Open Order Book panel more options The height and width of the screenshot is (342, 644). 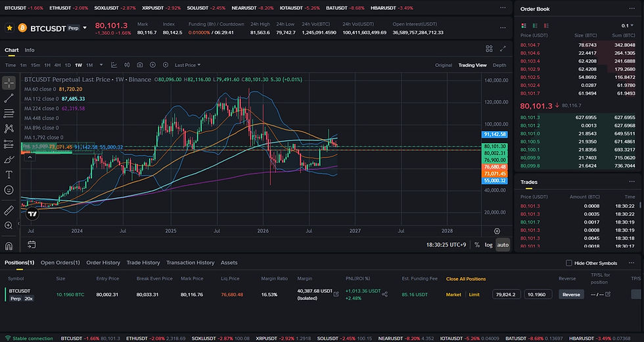pos(632,8)
